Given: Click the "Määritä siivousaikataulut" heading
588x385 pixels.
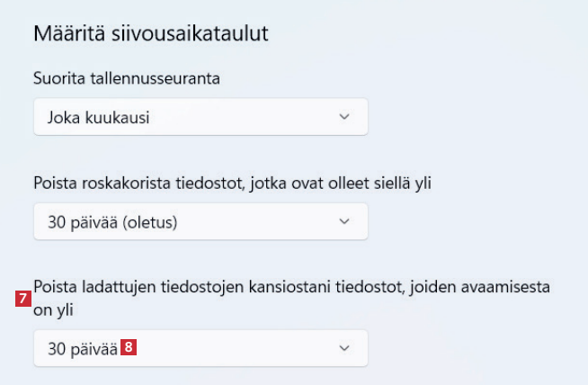Looking at the screenshot, I should click(x=152, y=34).
